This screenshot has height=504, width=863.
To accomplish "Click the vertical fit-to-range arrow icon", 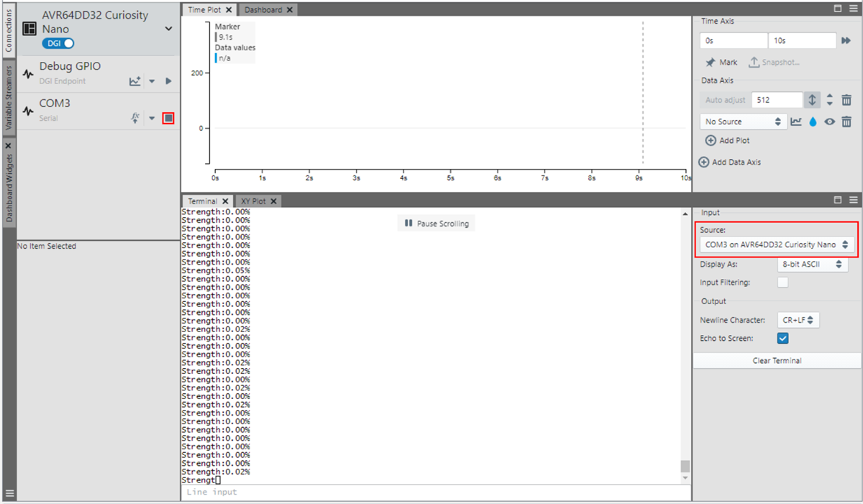I will click(812, 101).
